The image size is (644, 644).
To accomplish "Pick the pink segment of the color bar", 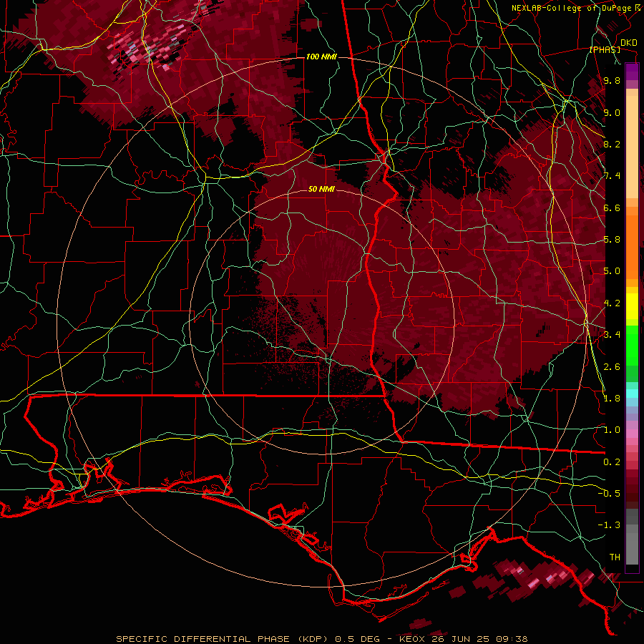I will [632, 434].
